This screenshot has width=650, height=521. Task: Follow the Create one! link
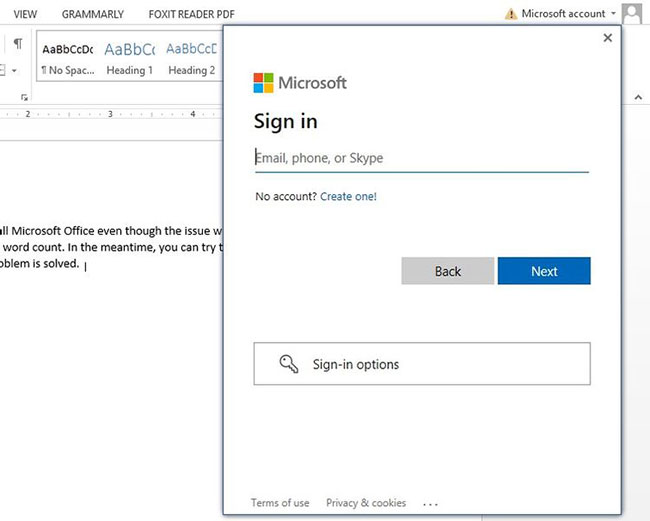(348, 197)
